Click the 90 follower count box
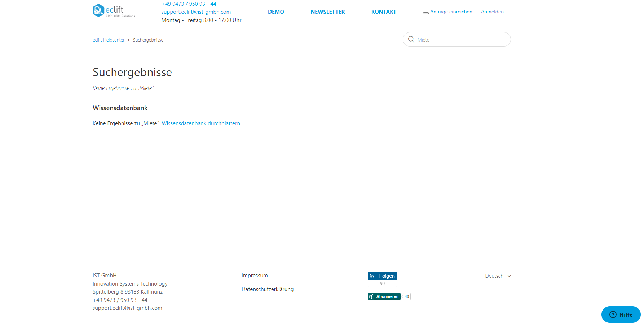644x325 pixels. pos(382,283)
